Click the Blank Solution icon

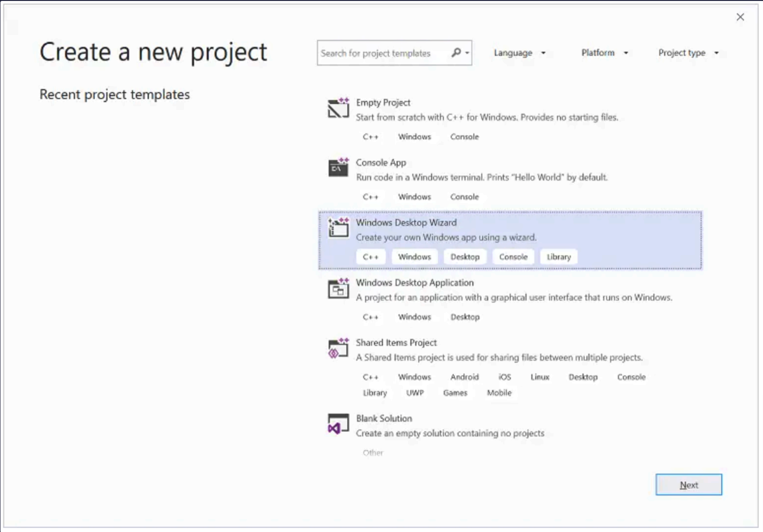[x=338, y=424]
